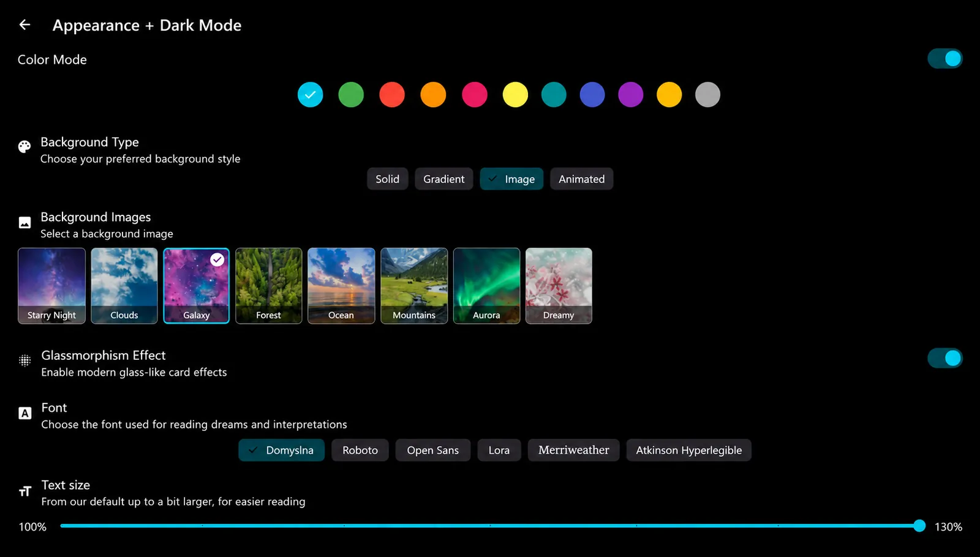980x557 pixels.
Task: Select the Galaxy background image
Action: pos(197,286)
